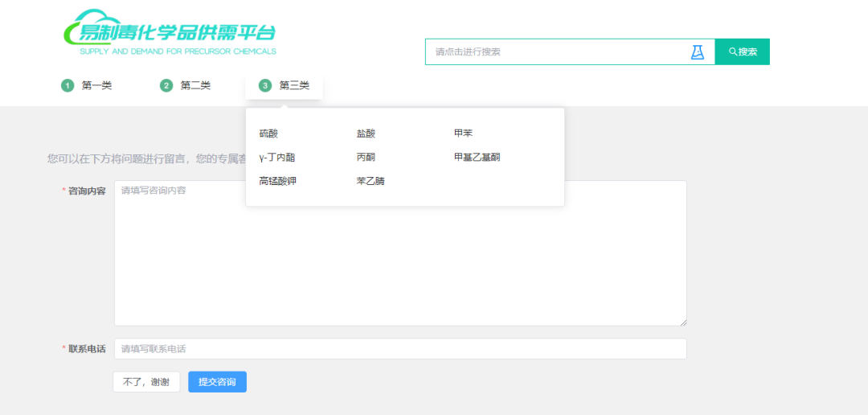Click the number 3 circle badge
This screenshot has width=868, height=415.
[265, 86]
